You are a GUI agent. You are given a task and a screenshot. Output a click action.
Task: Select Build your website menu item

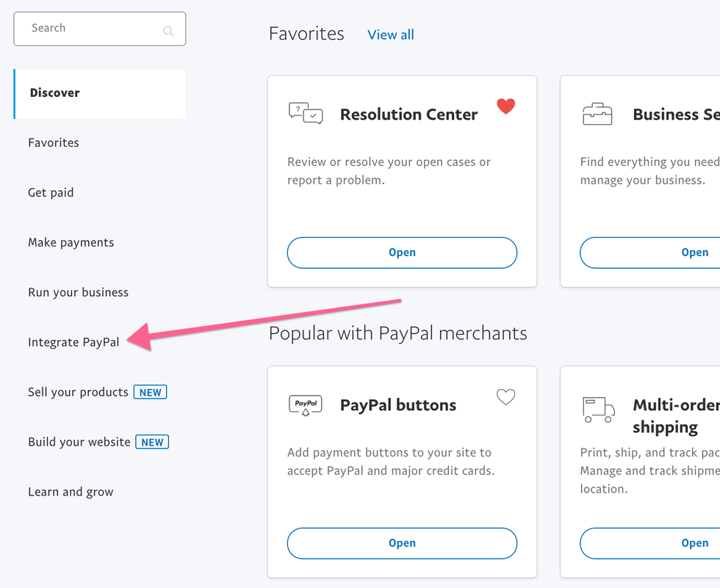tap(79, 442)
